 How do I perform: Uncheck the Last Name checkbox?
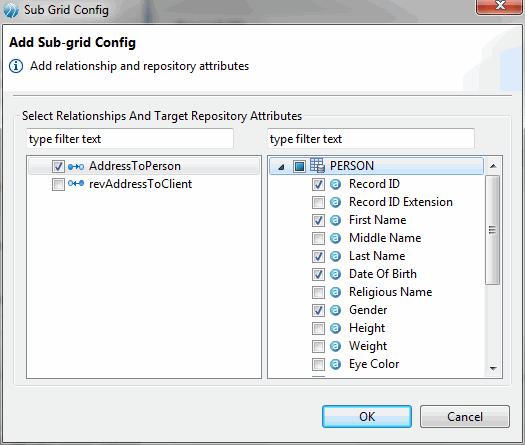318,256
